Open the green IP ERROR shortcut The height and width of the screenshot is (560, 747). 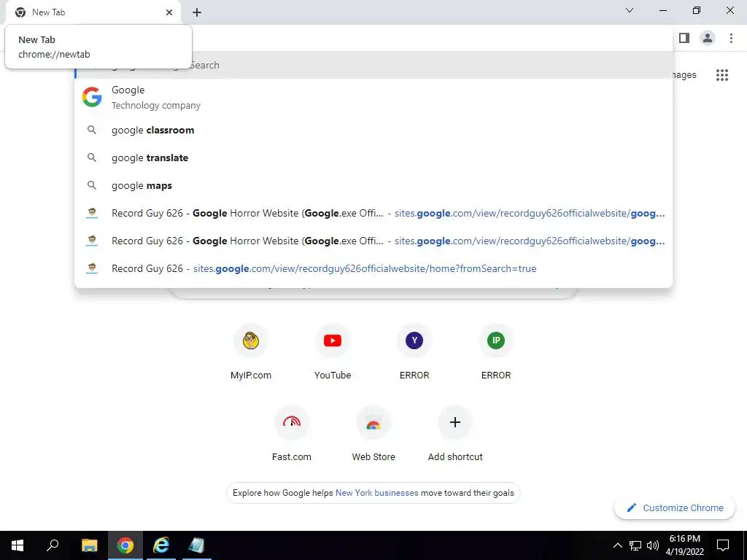pos(496,341)
